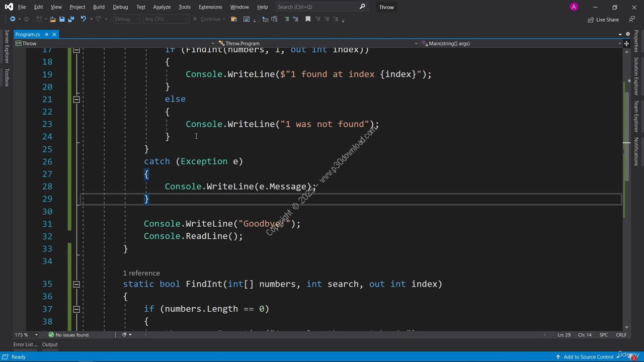The width and height of the screenshot is (644, 362).
Task: Open the Output tab
Action: [50, 344]
